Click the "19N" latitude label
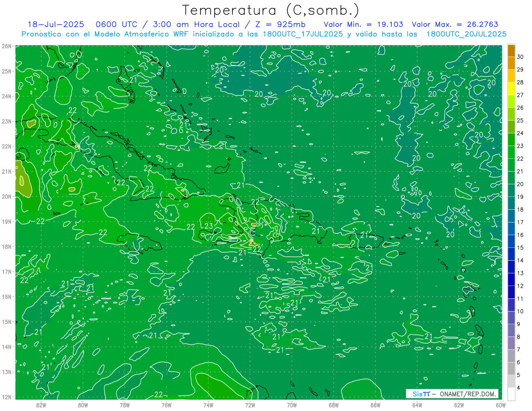Viewport: 532px width, 411px height. (6, 222)
